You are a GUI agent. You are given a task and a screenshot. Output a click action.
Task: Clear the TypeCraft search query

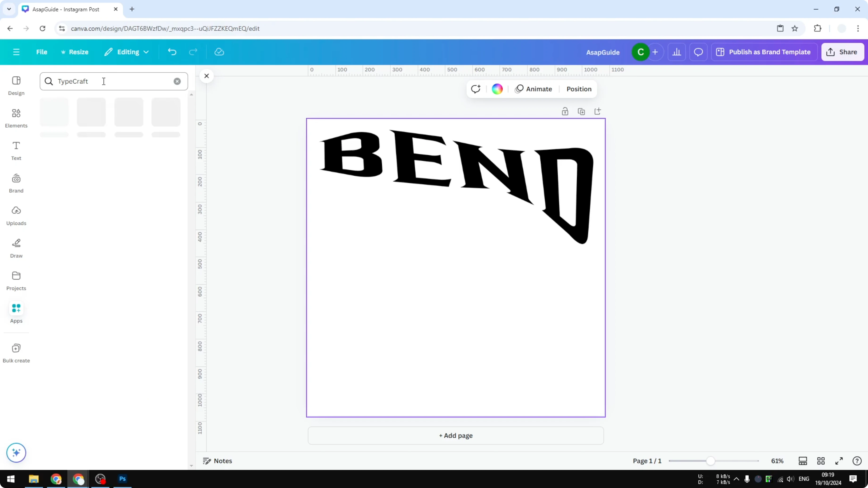tap(177, 81)
